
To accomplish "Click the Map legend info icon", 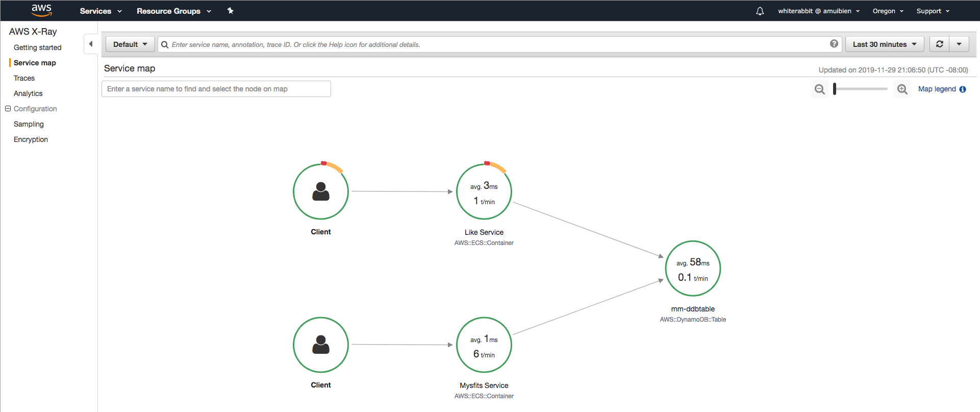I will tap(963, 89).
